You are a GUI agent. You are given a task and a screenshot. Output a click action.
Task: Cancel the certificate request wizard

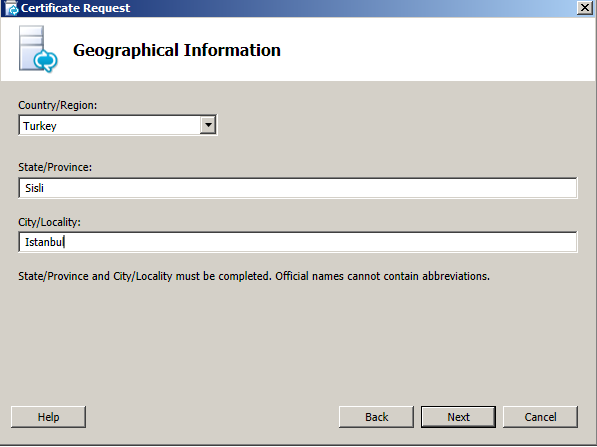pos(540,417)
